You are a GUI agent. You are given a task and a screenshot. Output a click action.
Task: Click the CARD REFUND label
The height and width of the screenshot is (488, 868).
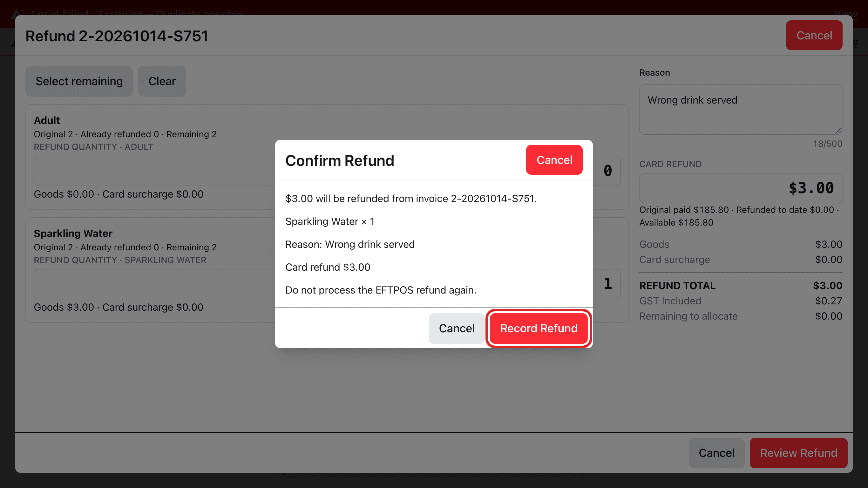(670, 164)
